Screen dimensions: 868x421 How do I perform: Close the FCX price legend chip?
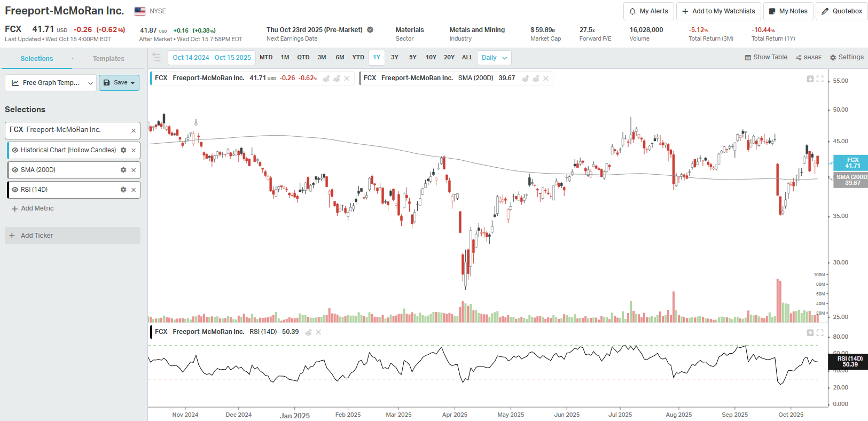(x=347, y=79)
